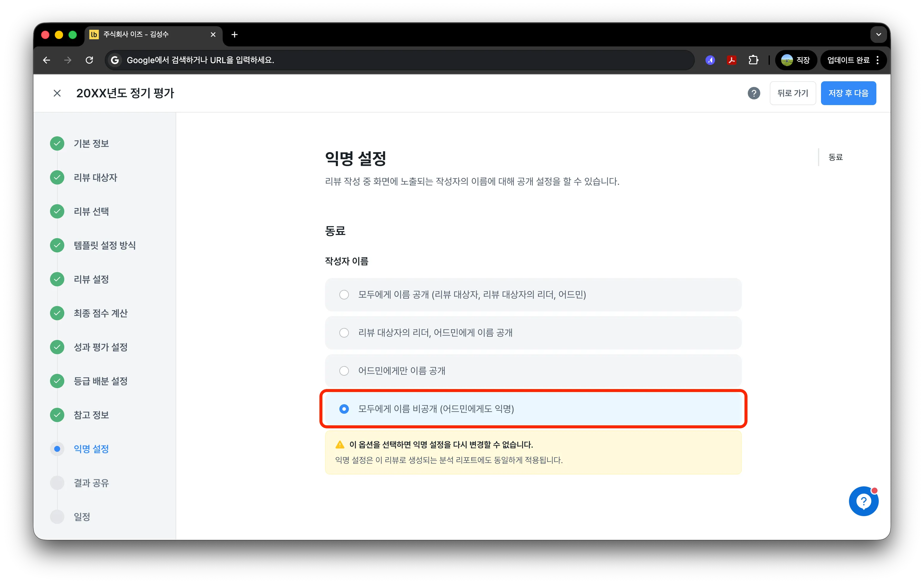
Task: Reload the page with the refresh icon
Action: 89,60
